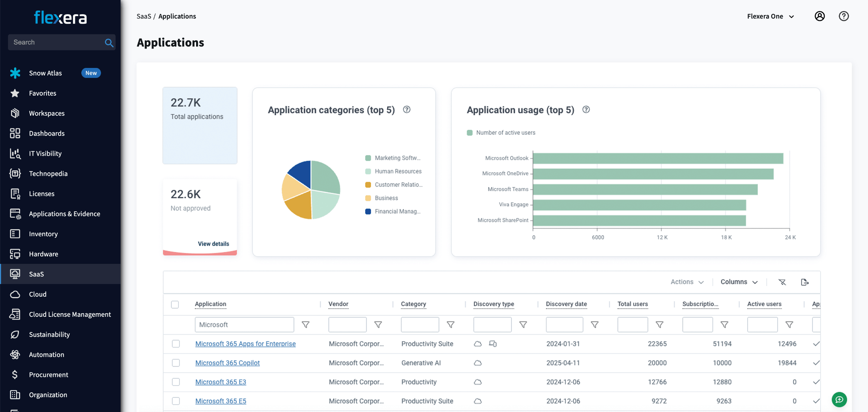Open help for Application usage chart

point(586,110)
